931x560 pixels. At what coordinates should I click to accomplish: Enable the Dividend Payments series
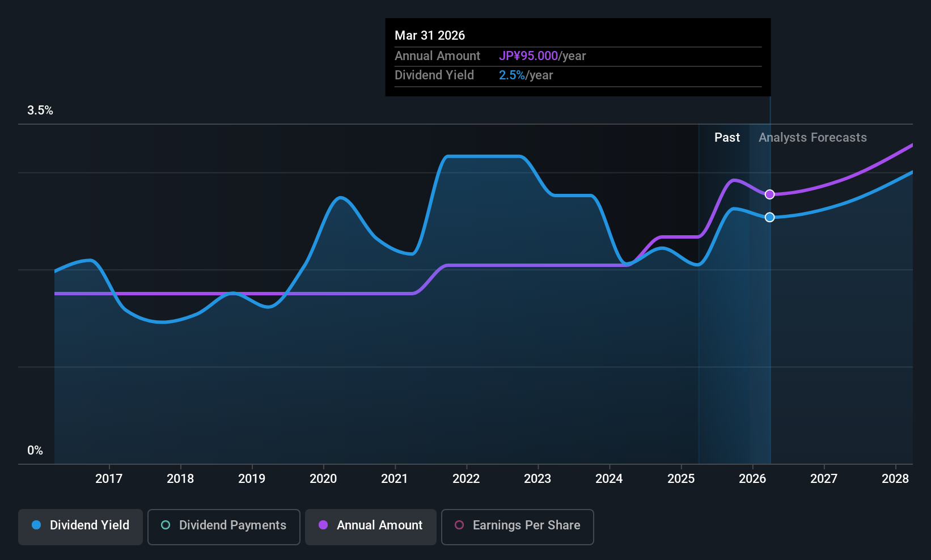click(x=223, y=525)
